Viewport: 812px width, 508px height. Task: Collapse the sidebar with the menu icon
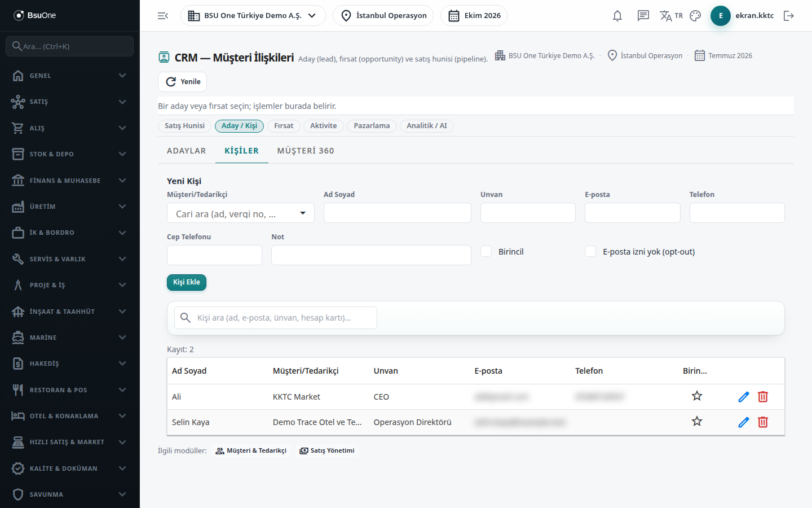pyautogui.click(x=163, y=16)
